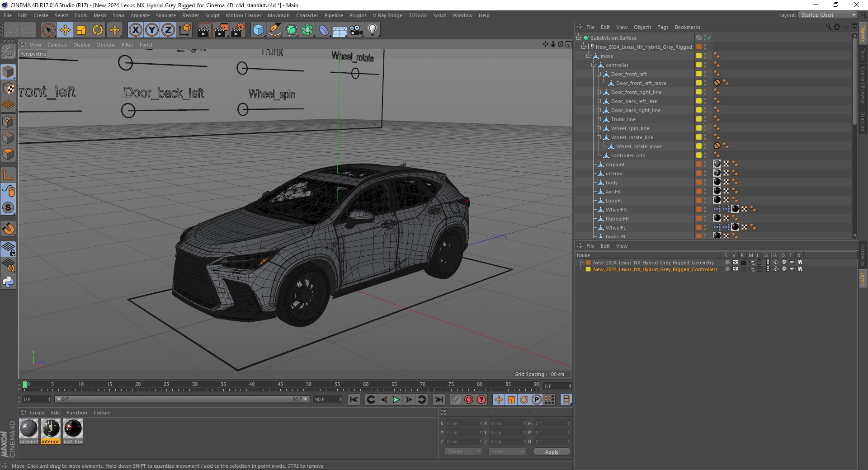This screenshot has height=470, width=868.
Task: Add a floor environment object
Action: [340, 30]
